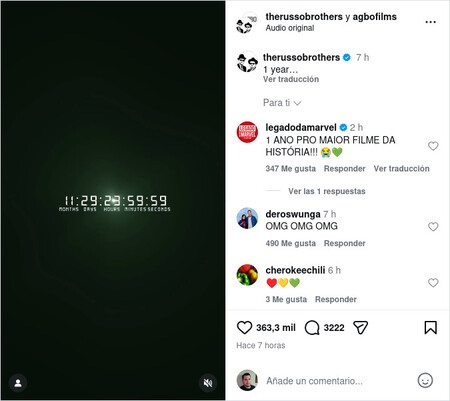Click Ver traducción under the caption

(291, 79)
